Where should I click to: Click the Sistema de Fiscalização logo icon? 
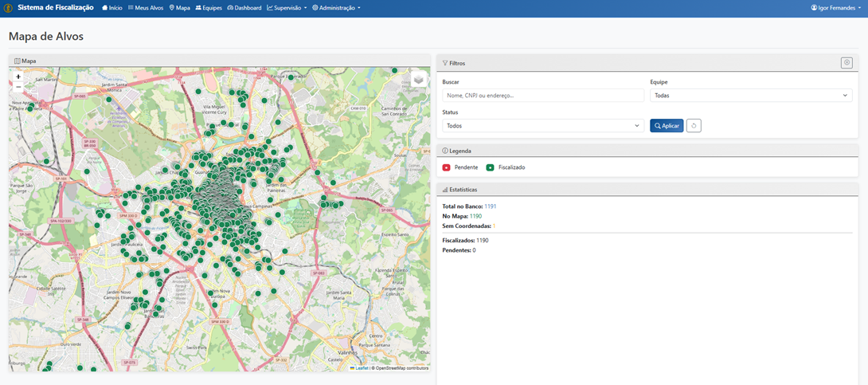[8, 8]
